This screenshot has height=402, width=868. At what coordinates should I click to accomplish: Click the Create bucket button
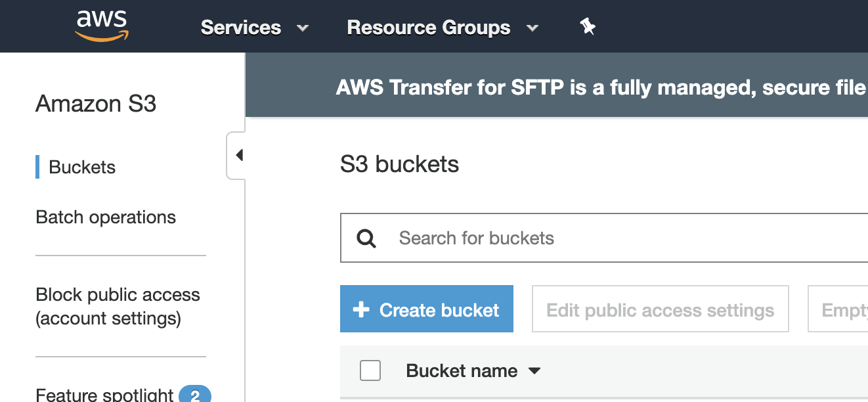pos(426,309)
